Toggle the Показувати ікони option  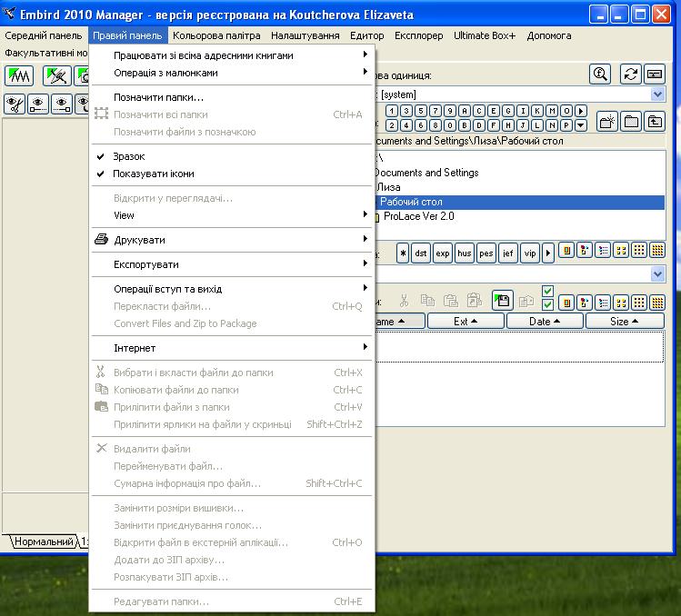point(154,174)
